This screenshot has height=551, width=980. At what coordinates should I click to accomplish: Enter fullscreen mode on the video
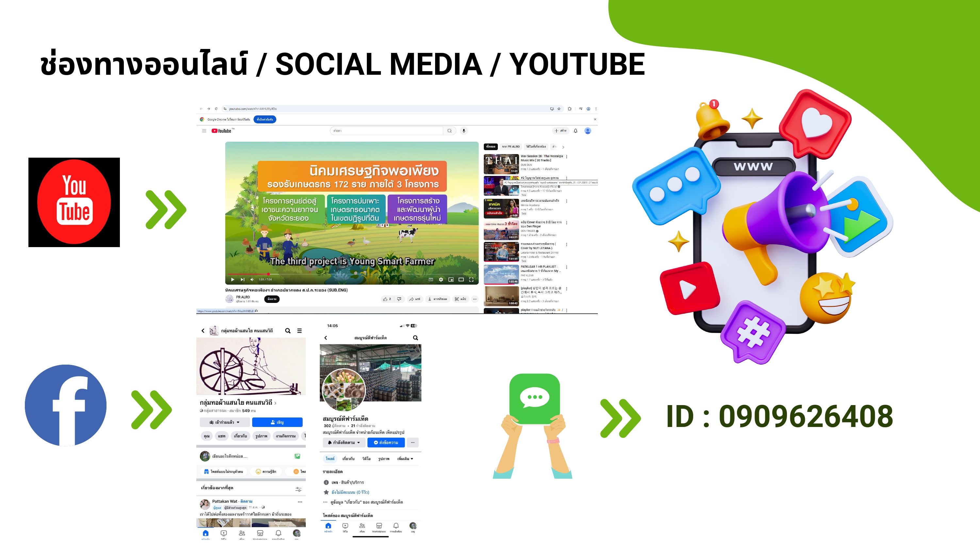[471, 279]
